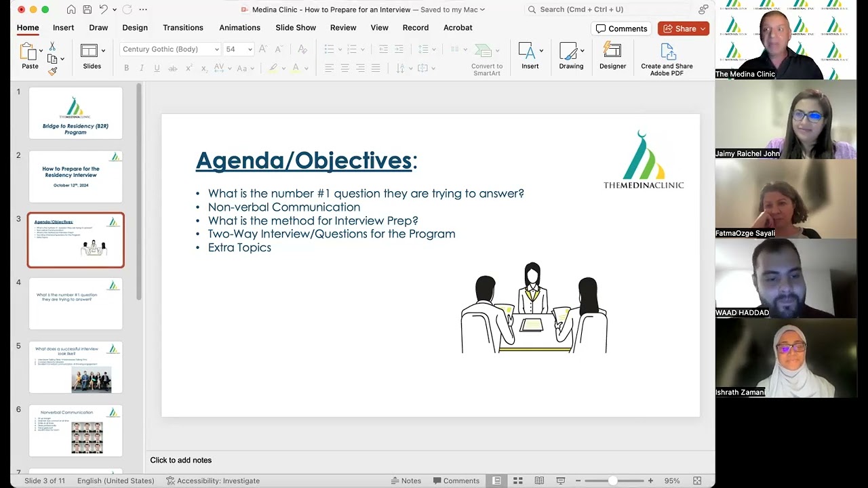The height and width of the screenshot is (488, 868).
Task: Fit the slide to the window
Action: point(697,481)
